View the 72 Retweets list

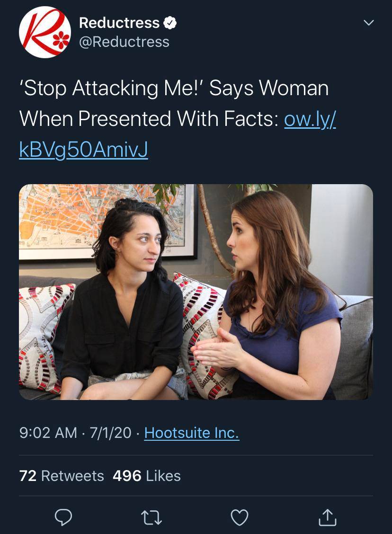coord(62,476)
